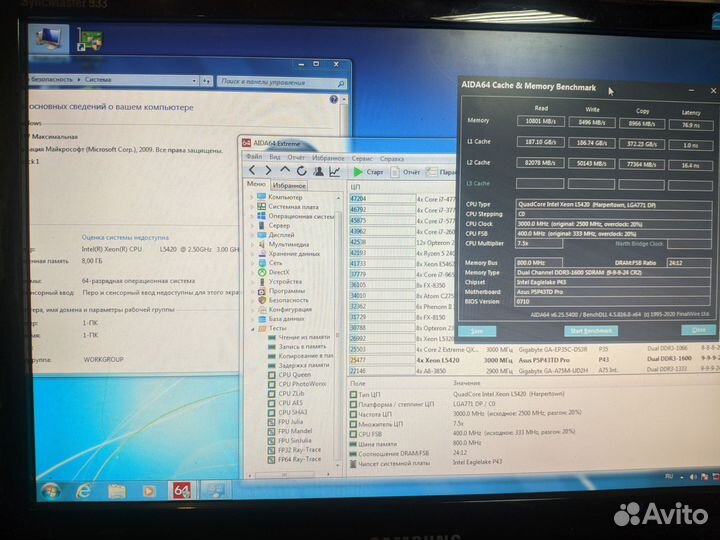720x540 pixels.
Task: Select Сервер in the tree
Action: pyautogui.click(x=279, y=225)
